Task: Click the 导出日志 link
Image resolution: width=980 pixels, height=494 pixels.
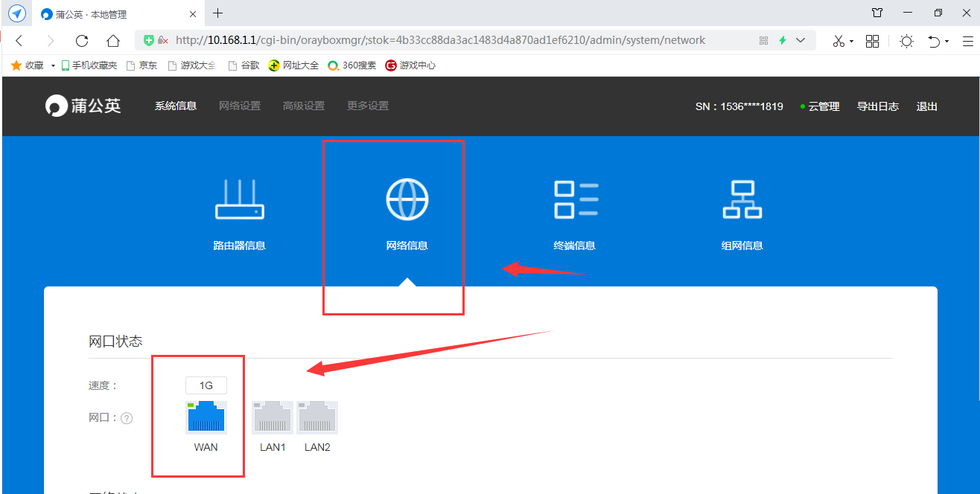Action: click(x=877, y=106)
